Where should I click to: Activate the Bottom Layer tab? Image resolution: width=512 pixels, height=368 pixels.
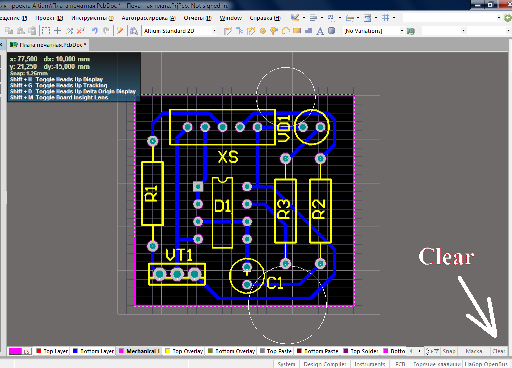coord(93,351)
